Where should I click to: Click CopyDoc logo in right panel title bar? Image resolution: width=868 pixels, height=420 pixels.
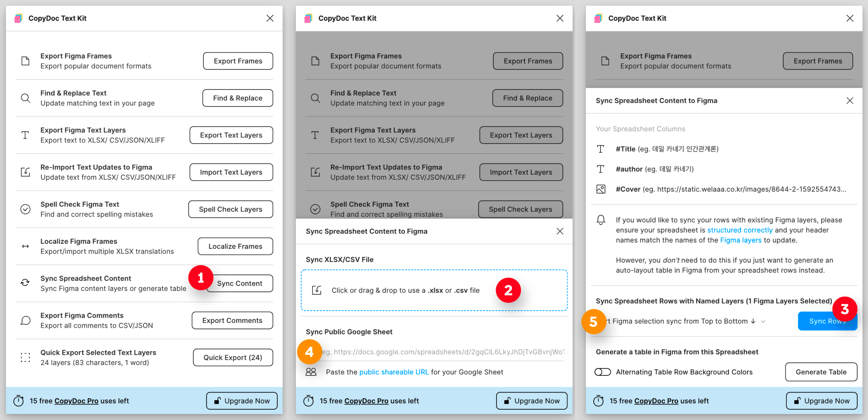(598, 18)
